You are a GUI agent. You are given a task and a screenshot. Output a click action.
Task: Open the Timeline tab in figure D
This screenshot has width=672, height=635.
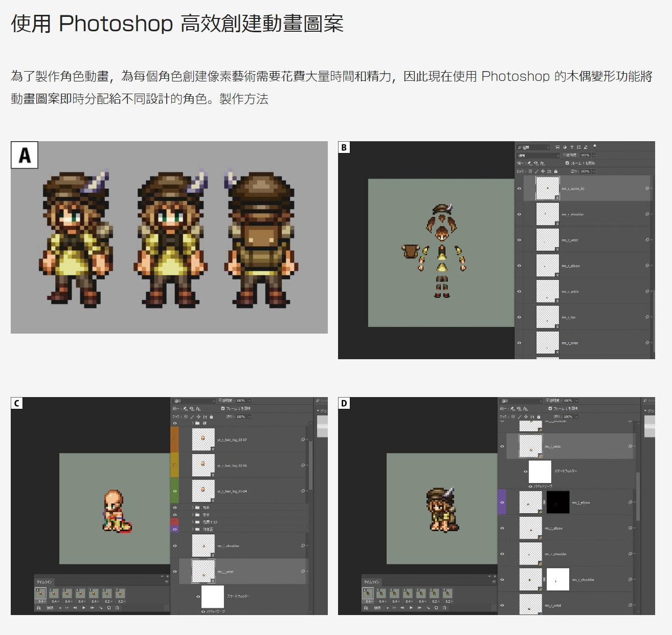pos(371,582)
